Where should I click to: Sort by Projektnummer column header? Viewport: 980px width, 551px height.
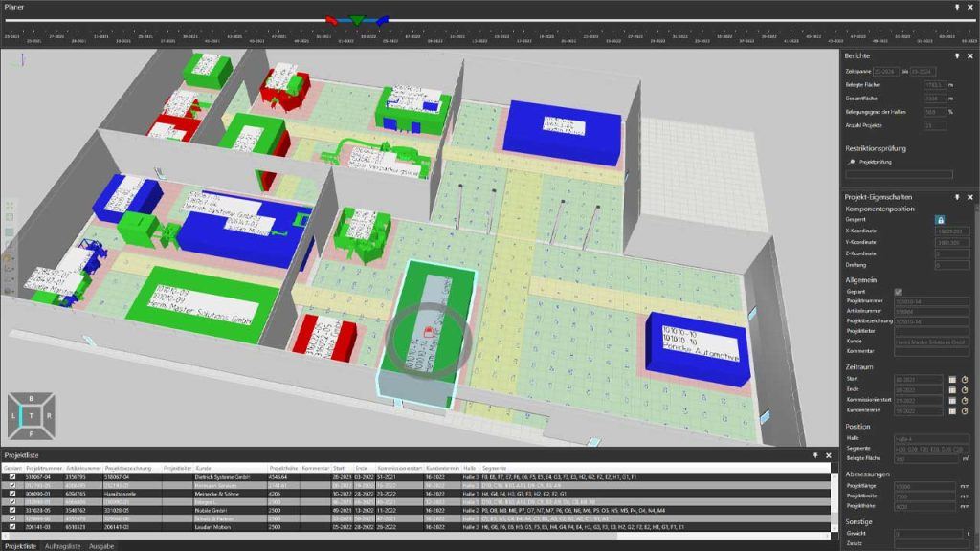pyautogui.click(x=44, y=467)
